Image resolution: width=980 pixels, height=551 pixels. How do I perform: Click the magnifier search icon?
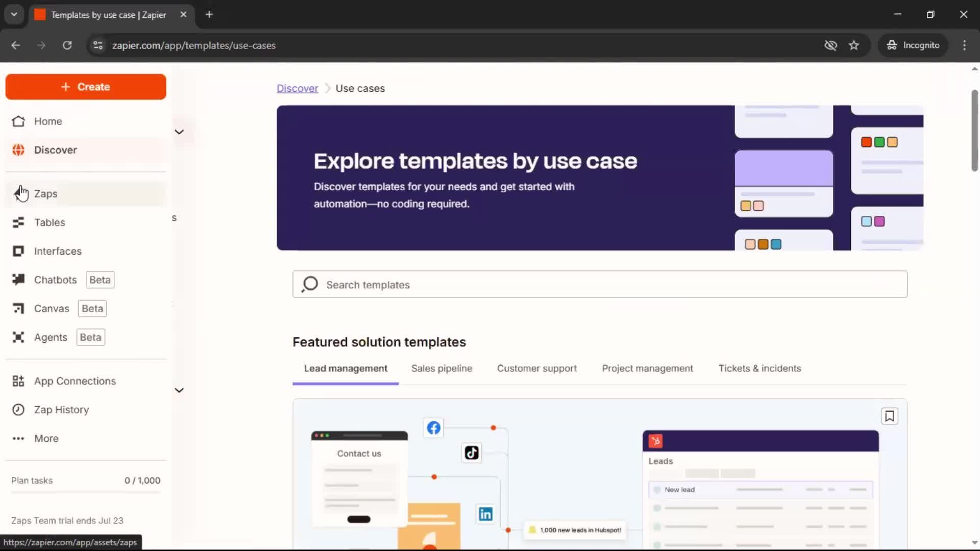point(309,284)
